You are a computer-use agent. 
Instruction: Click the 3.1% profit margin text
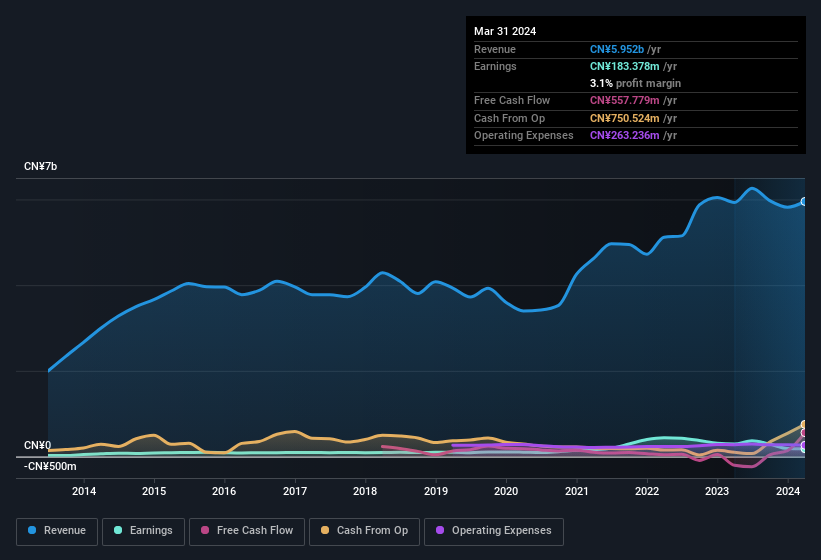635,83
